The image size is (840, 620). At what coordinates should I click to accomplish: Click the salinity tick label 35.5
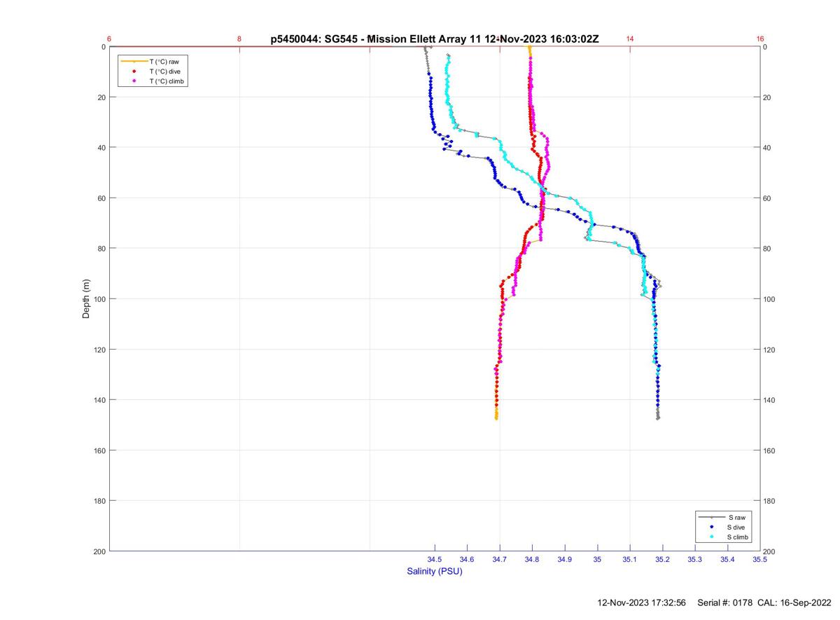click(759, 560)
